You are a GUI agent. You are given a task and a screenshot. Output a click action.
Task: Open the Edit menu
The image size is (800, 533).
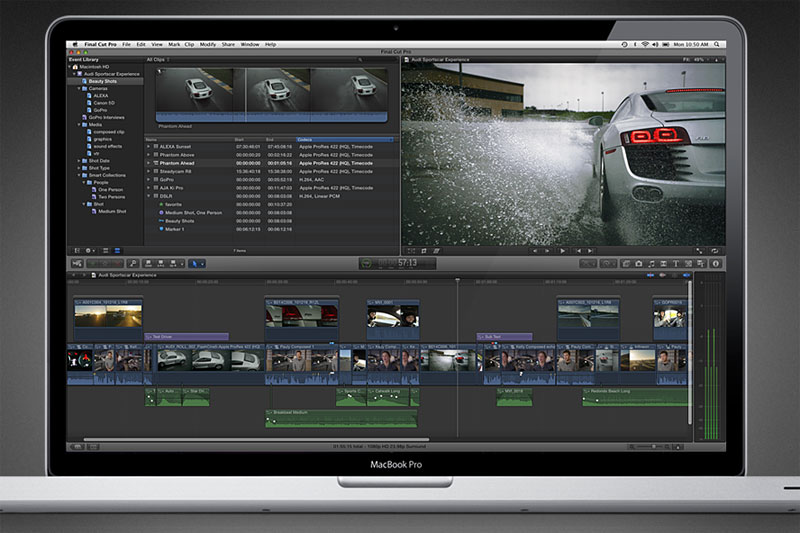point(141,44)
